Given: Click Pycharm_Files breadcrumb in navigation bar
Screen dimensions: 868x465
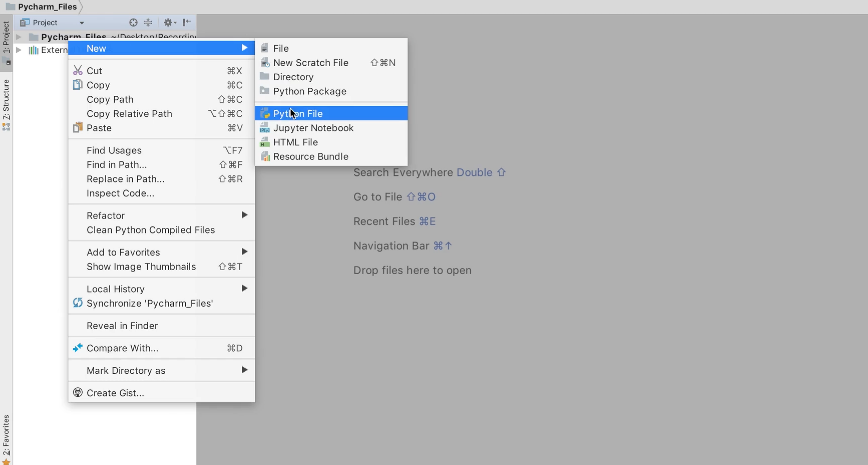Looking at the screenshot, I should pos(47,7).
